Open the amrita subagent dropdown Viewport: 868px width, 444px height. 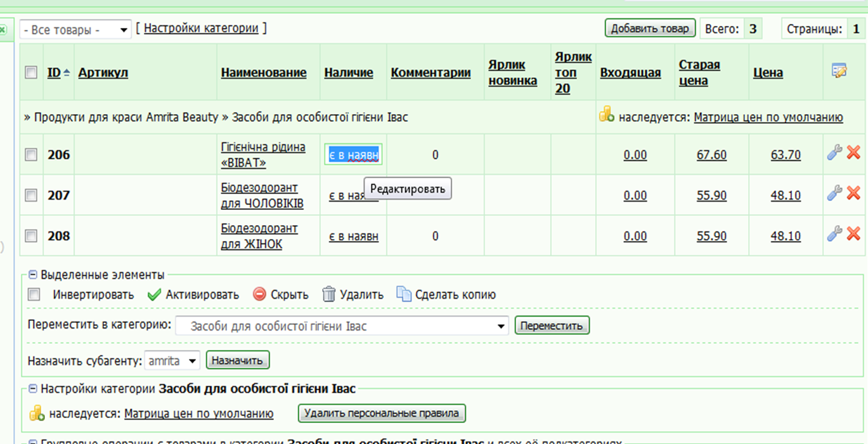(x=172, y=361)
